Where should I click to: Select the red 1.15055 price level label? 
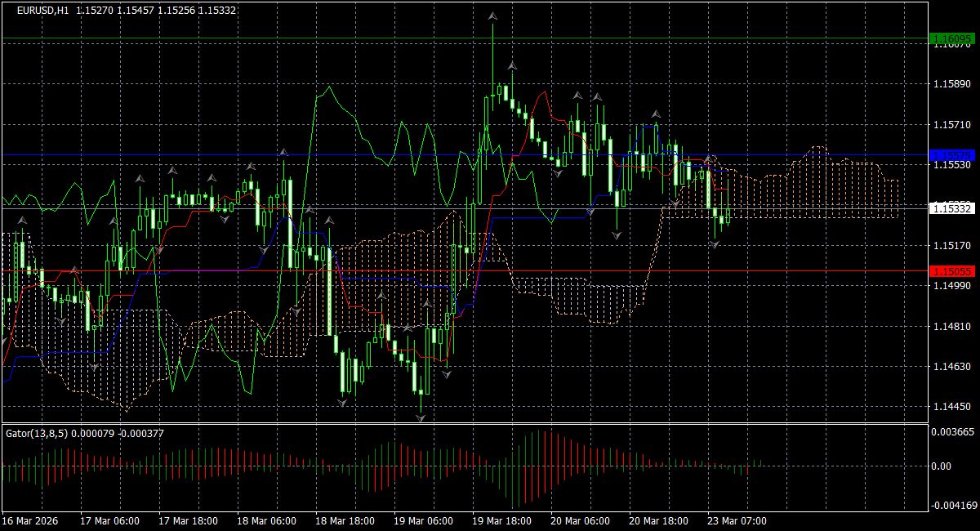pos(951,270)
